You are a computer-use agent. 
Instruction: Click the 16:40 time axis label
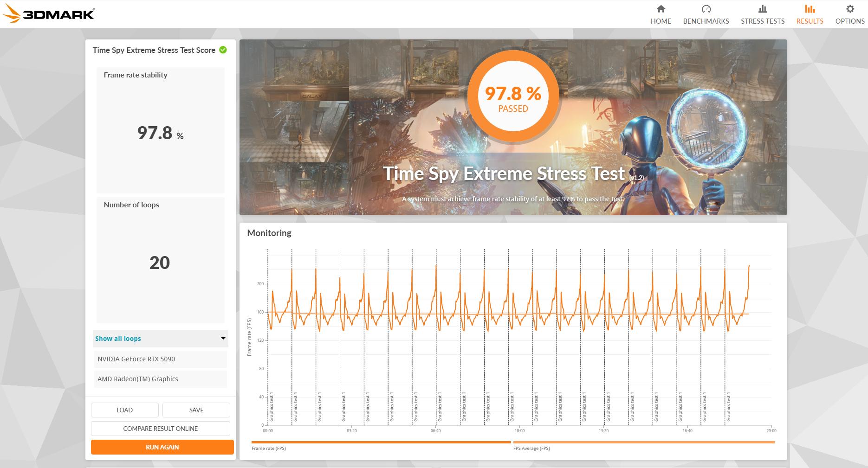(687, 431)
